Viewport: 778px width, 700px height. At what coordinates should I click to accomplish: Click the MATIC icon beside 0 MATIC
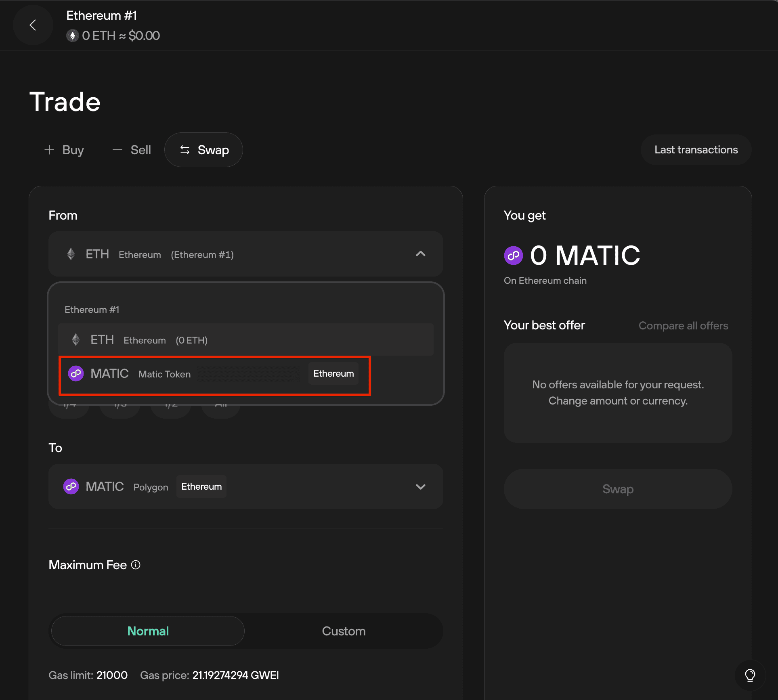click(x=514, y=256)
